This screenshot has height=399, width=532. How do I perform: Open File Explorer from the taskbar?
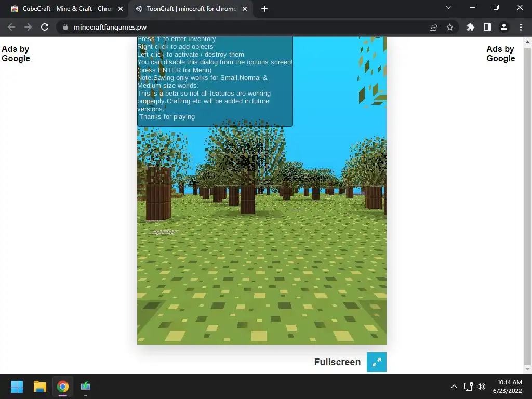pyautogui.click(x=39, y=387)
